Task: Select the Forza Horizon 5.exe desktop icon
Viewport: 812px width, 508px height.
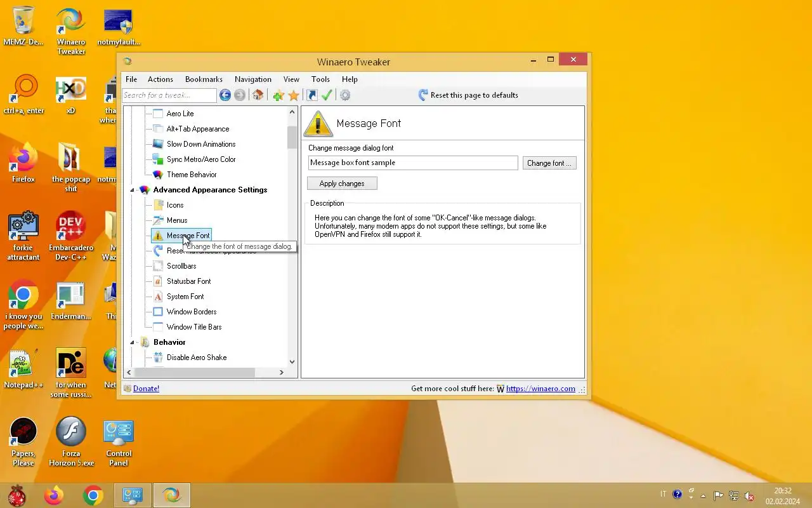Action: tap(71, 443)
